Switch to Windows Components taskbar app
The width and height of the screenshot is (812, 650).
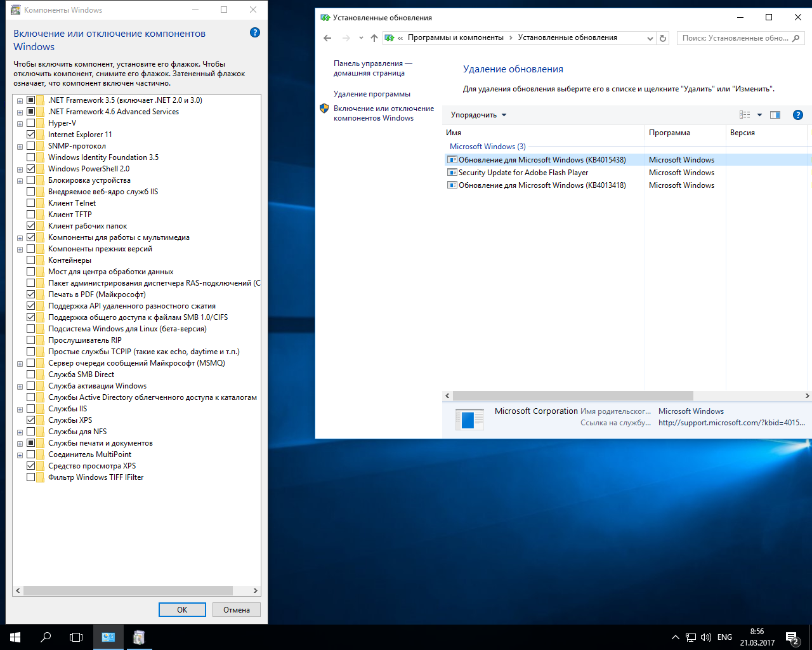tap(139, 637)
